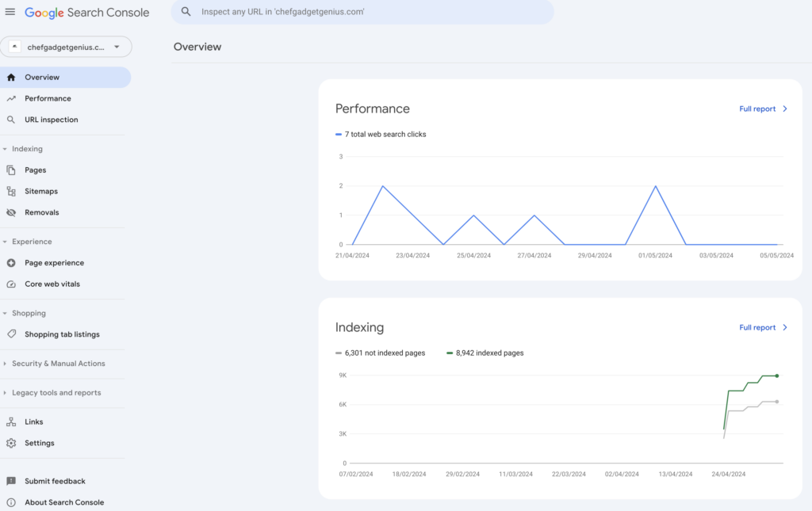Click the Shopping tab listings tag icon
The image size is (812, 511).
[11, 334]
